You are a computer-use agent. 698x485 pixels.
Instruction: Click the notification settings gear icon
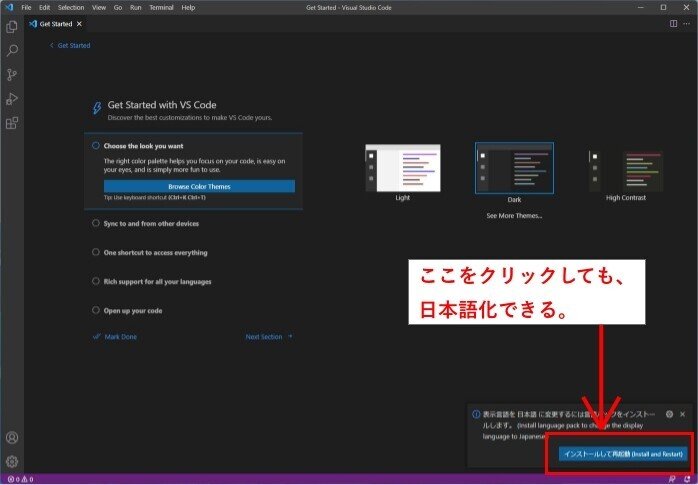(670, 414)
